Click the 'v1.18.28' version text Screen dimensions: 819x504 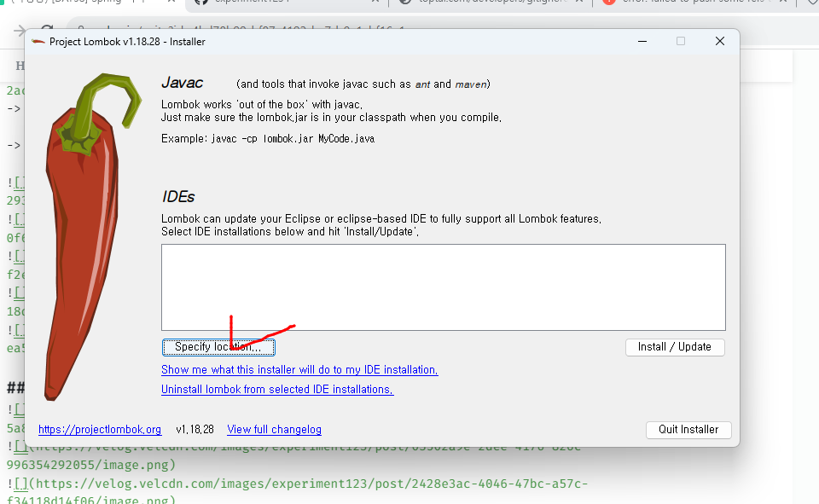point(195,430)
